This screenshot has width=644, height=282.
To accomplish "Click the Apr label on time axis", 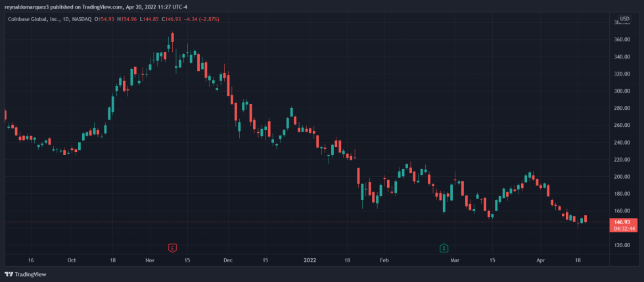I will coord(541,260).
